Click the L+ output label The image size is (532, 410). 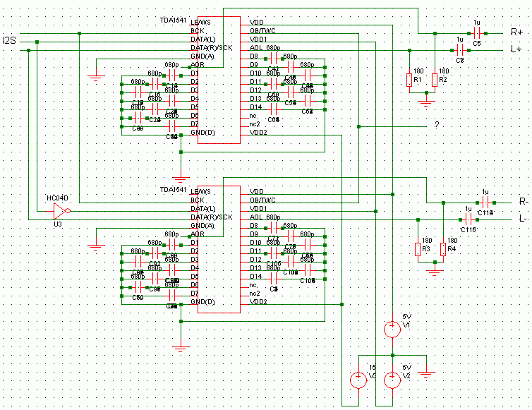click(516, 49)
